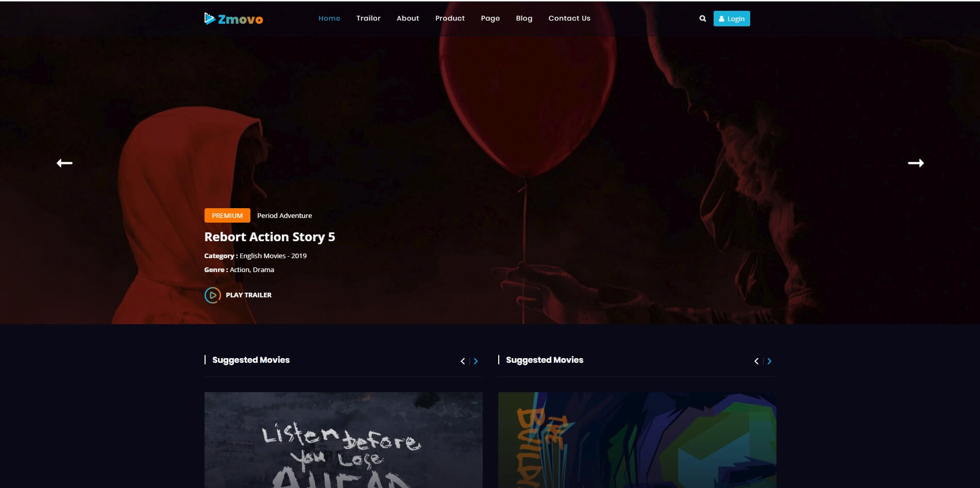The width and height of the screenshot is (980, 488).
Task: Go to the Home menu item
Action: pyautogui.click(x=329, y=18)
